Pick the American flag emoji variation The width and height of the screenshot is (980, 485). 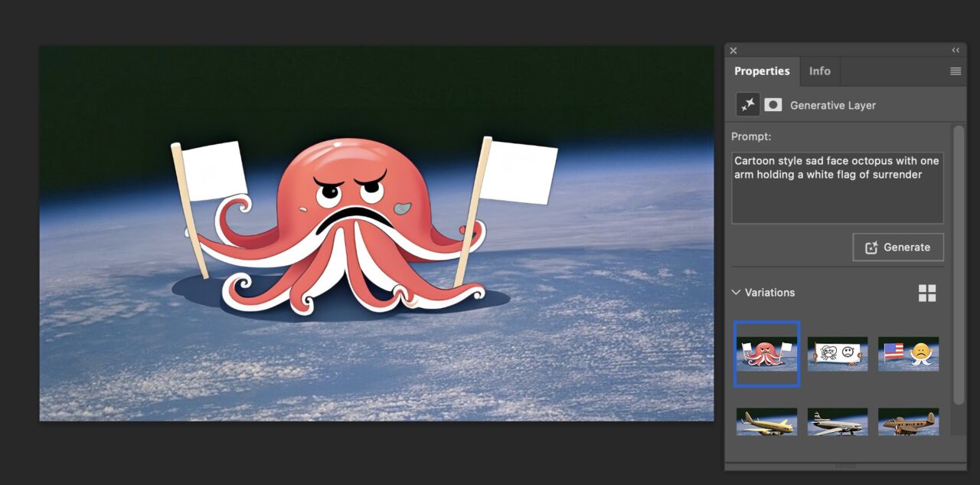point(908,354)
